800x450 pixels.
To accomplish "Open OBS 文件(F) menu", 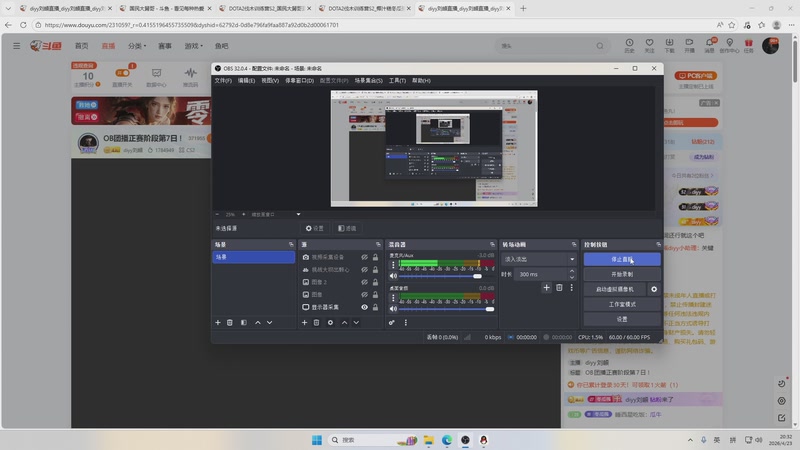I will (223, 81).
